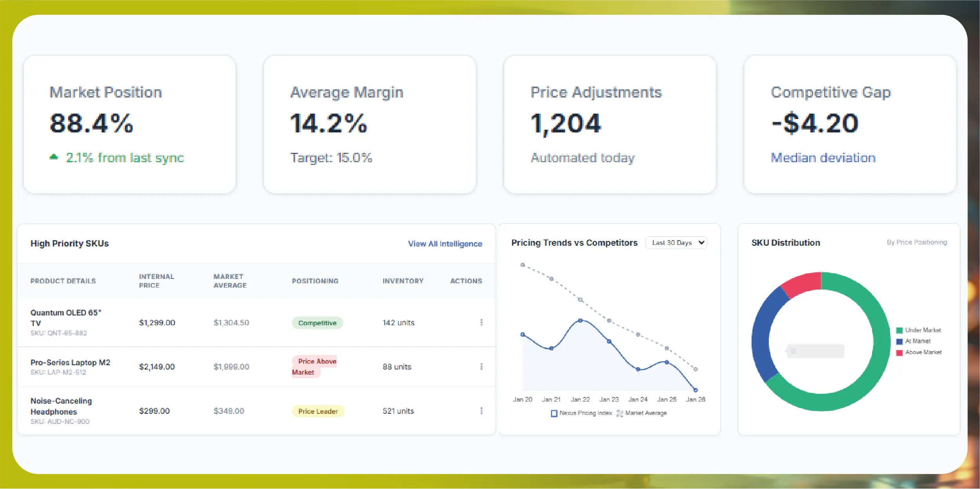This screenshot has height=489, width=980.
Task: Click Under Market green legend swatch
Action: tap(899, 330)
